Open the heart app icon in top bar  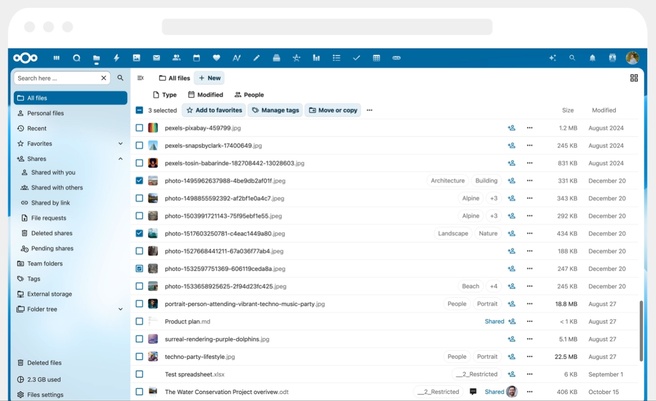click(x=216, y=58)
